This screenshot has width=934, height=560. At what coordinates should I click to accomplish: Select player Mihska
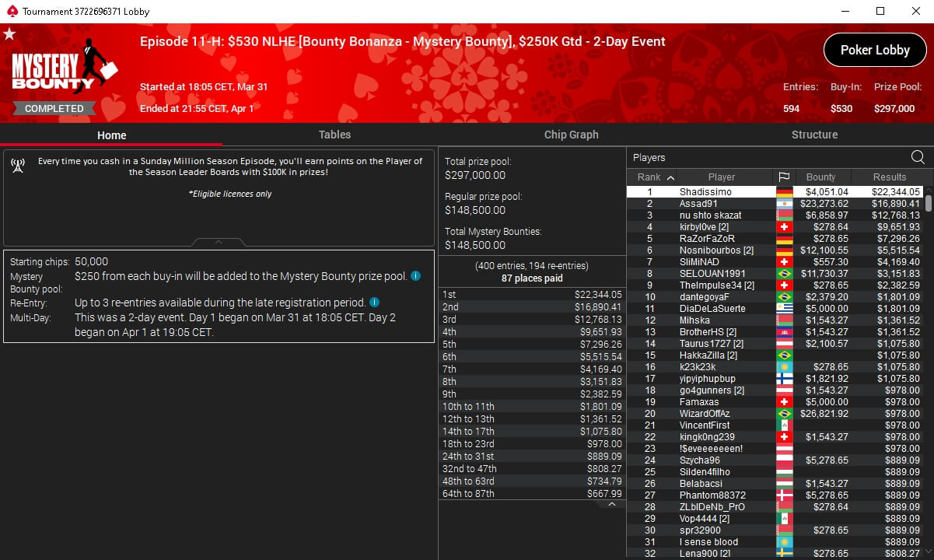[775, 320]
